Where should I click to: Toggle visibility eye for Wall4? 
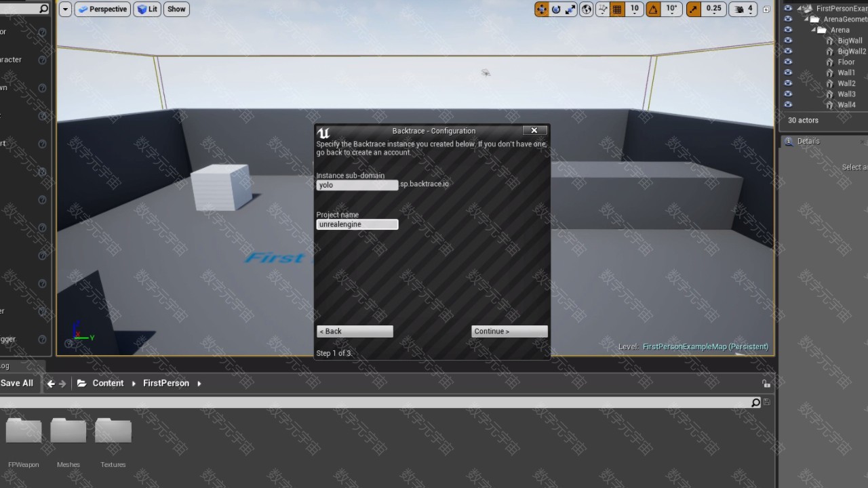pos(788,105)
